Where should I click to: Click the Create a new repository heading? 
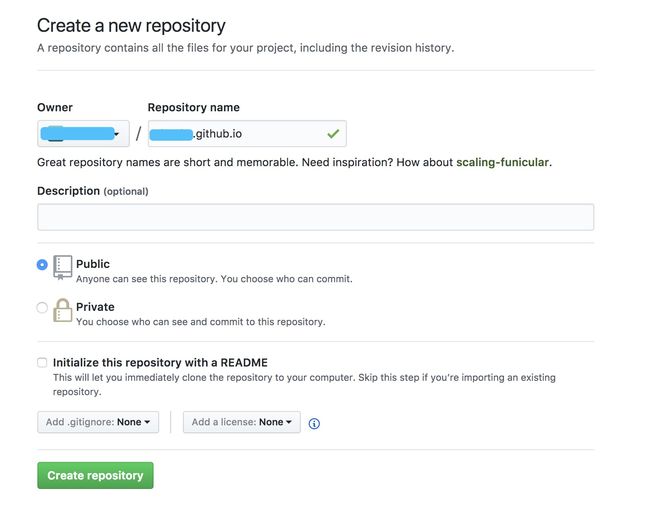tap(131, 26)
